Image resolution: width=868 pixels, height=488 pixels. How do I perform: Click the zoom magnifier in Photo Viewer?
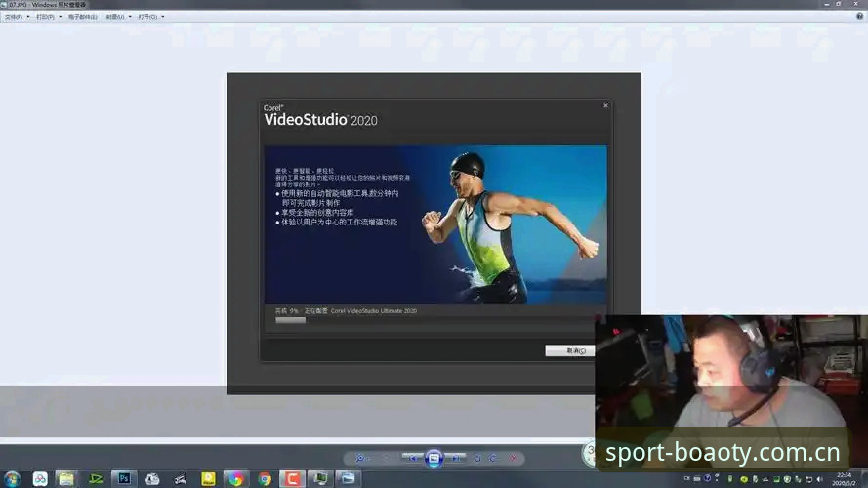pos(360,458)
